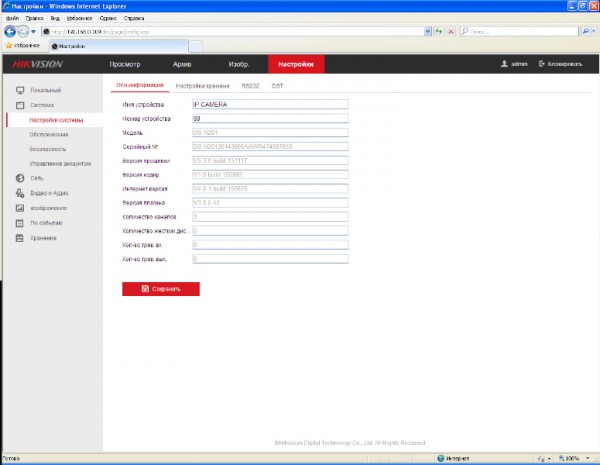Image resolution: width=600 pixels, height=465 pixels.
Task: Open the Правка menu
Action: point(34,18)
